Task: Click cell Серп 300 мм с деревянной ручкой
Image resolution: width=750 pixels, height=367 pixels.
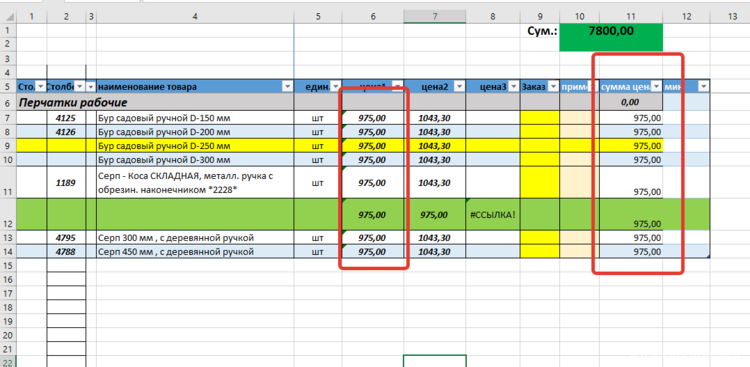Action: pyautogui.click(x=195, y=238)
